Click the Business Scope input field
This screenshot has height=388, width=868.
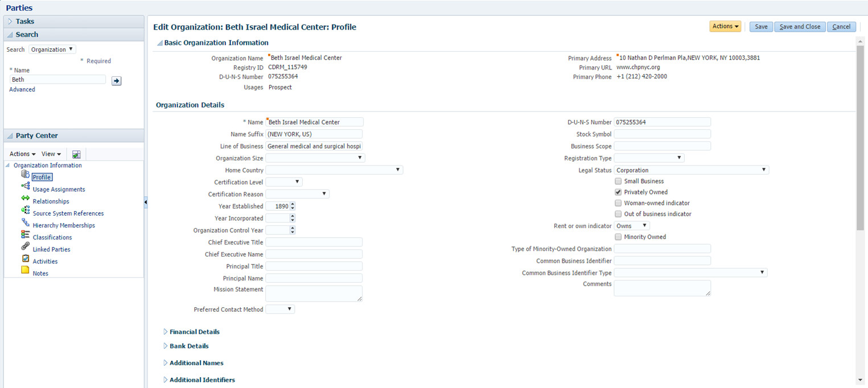click(663, 146)
